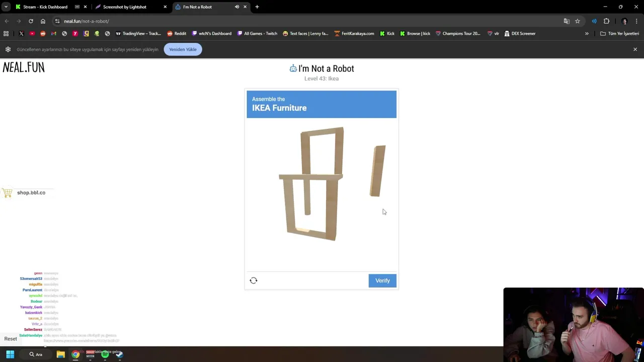Bookmark this page with star icon

(x=578, y=21)
